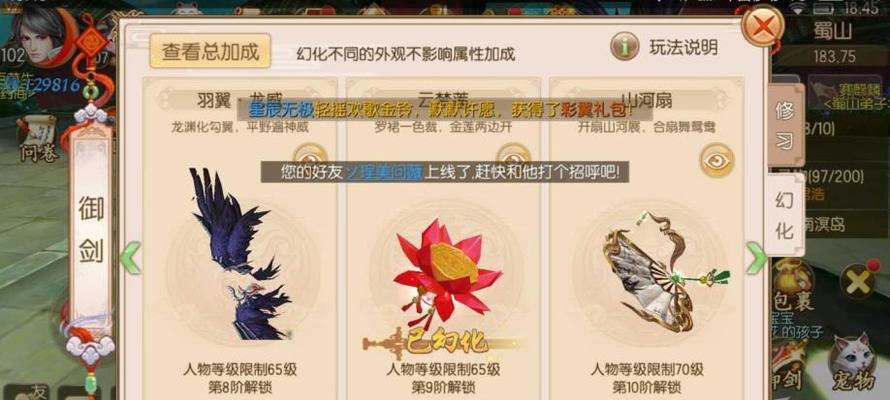
Task: Tap the yellow X button near 包裹
Action: point(858,280)
